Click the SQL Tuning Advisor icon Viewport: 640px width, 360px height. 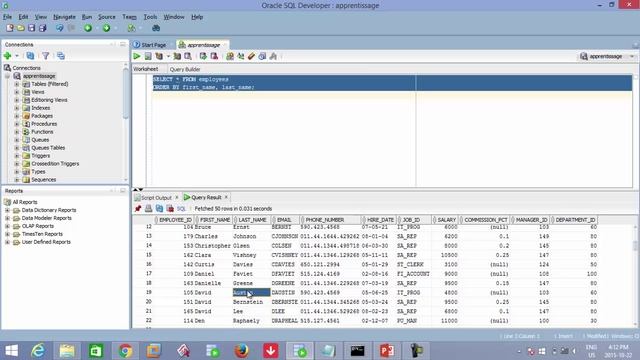188,56
